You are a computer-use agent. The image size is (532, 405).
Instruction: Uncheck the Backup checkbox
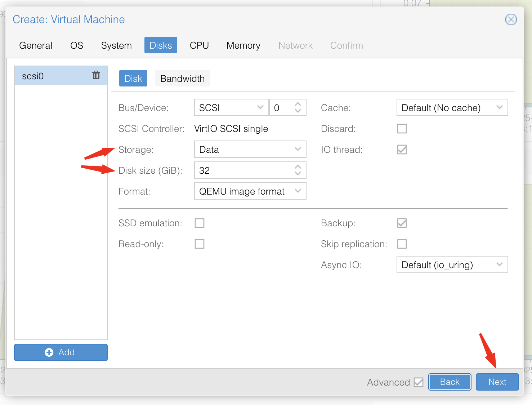[402, 223]
